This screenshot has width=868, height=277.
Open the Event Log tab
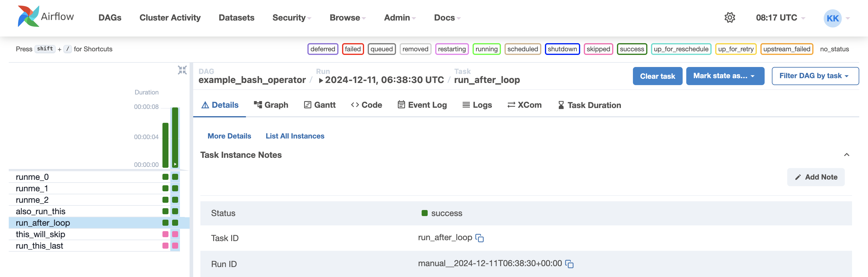click(x=422, y=105)
